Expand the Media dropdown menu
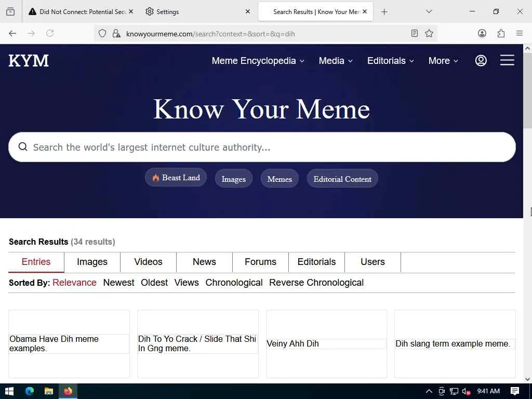Viewport: 532px width, 399px height. pos(336,61)
